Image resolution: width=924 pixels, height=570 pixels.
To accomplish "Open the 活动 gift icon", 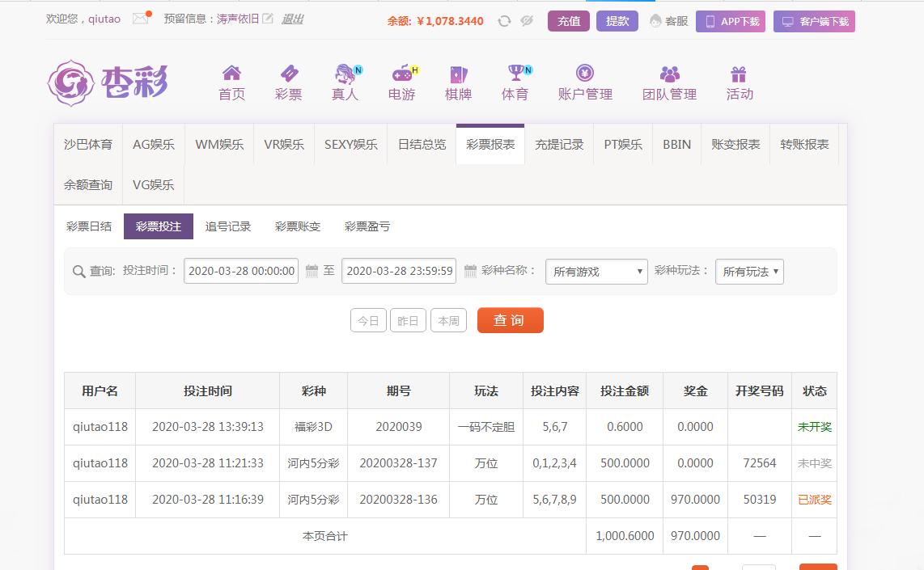I will click(739, 74).
